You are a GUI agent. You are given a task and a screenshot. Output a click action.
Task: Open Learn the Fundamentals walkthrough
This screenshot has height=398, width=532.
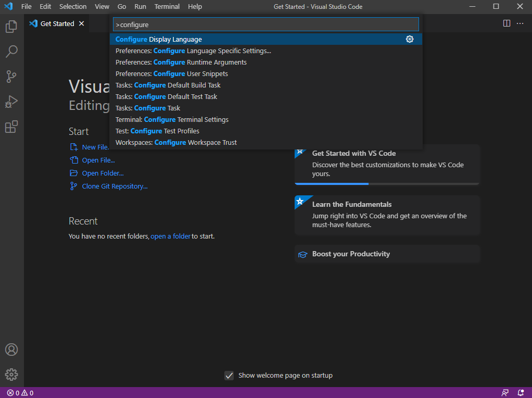[x=387, y=215]
